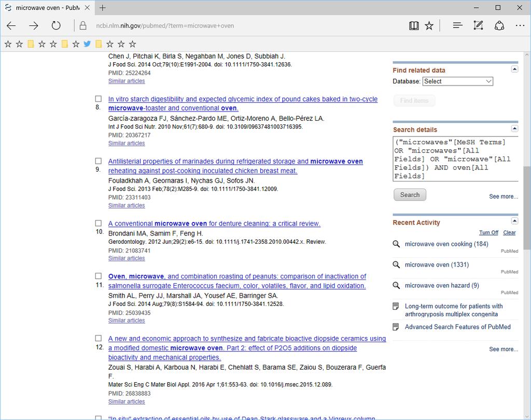
Task: Open Similar articles for PMID 20367217
Action: pyautogui.click(x=127, y=143)
